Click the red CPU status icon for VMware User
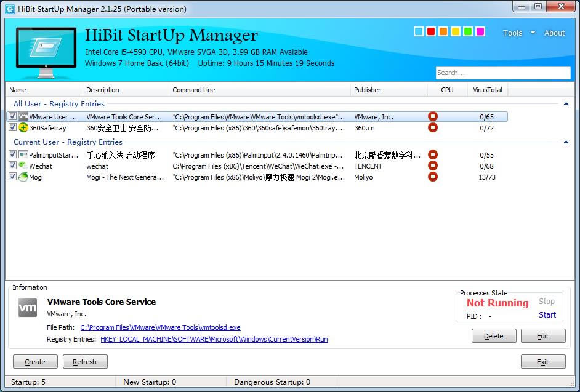580x392 pixels. (433, 116)
